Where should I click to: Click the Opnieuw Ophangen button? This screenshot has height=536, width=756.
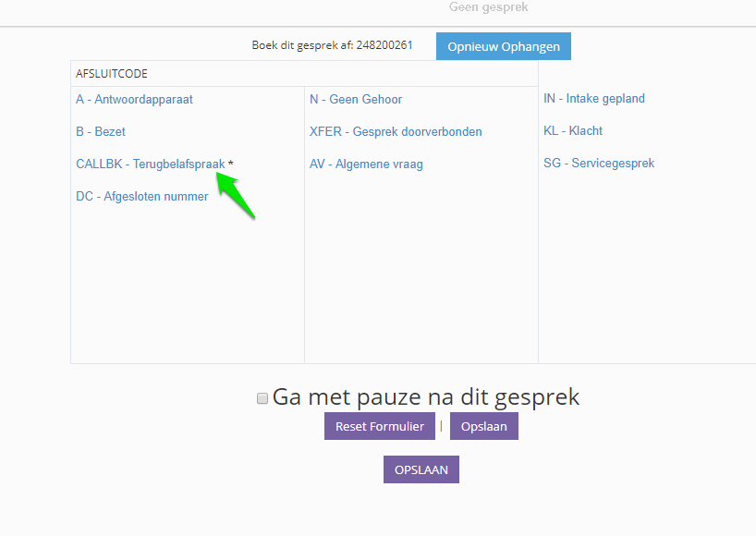click(504, 46)
